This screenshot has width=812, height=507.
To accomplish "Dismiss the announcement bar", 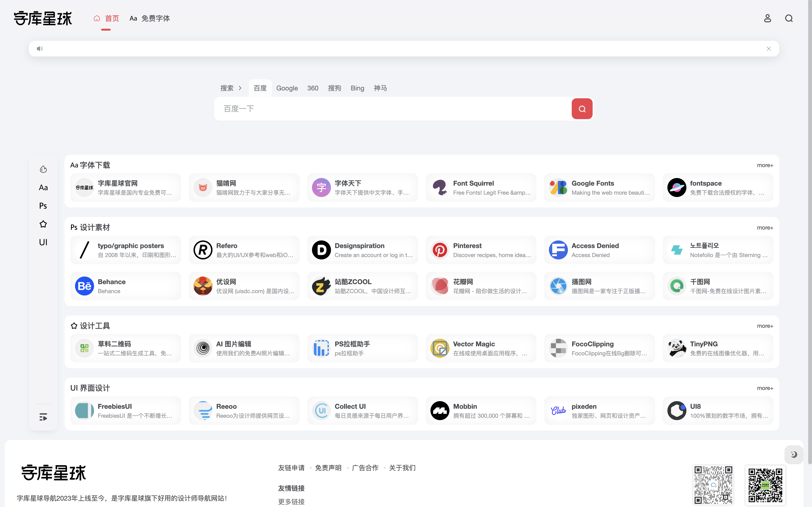I will click(768, 49).
